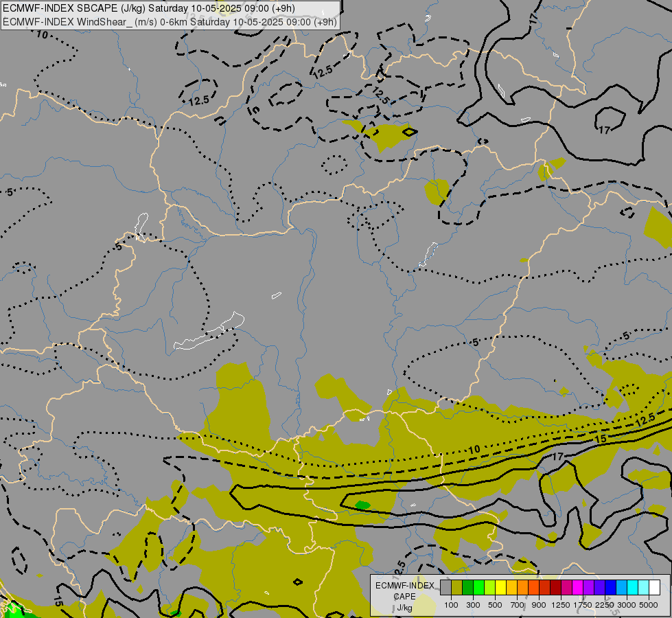The height and width of the screenshot is (618, 672).
Task: Click the dark red legend swatch
Action: 556,587
